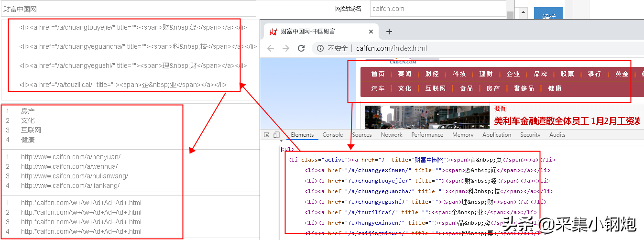Image resolution: width=644 pixels, height=240 pixels.
Task: Select the /a/touzilicai/ li node in DevTools
Action: click(x=420, y=212)
